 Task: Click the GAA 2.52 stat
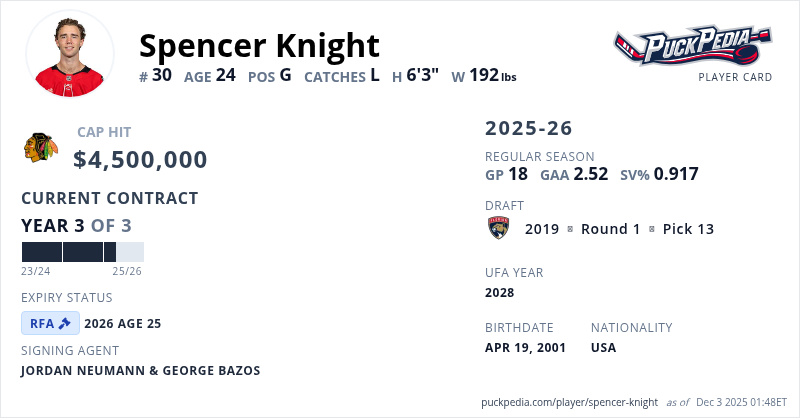(x=574, y=174)
